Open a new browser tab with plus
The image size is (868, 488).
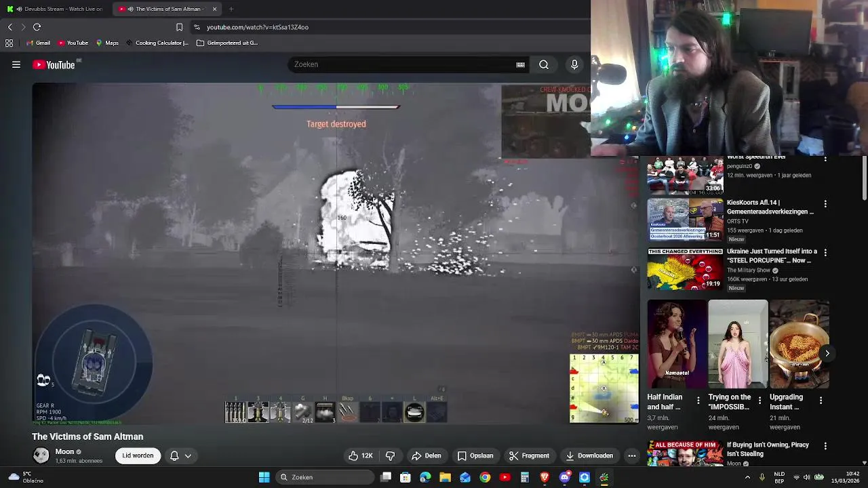tap(231, 9)
